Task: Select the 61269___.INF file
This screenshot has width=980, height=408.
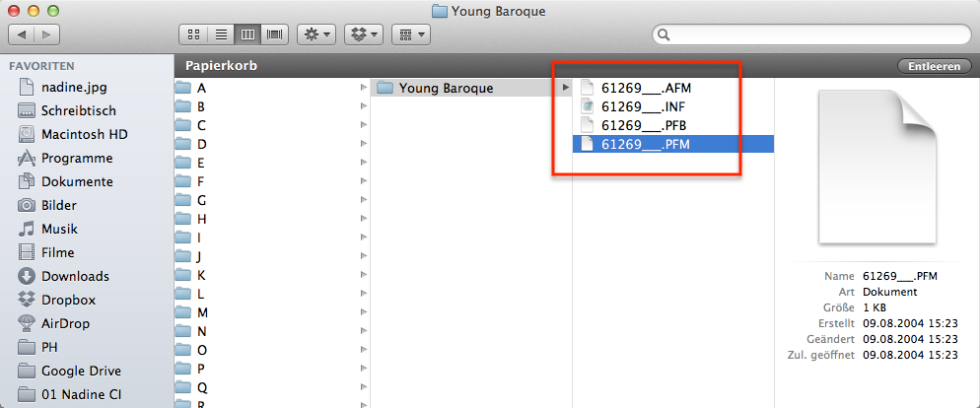Action: pos(642,106)
